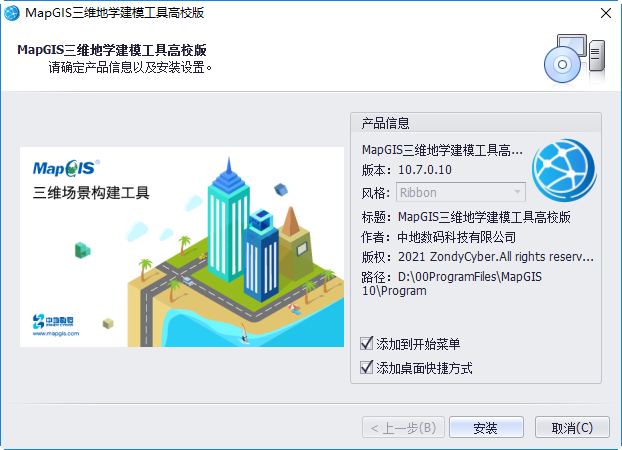Image resolution: width=622 pixels, height=450 pixels.
Task: Click the MapGIS globe icon in title bar
Action: coord(12,13)
